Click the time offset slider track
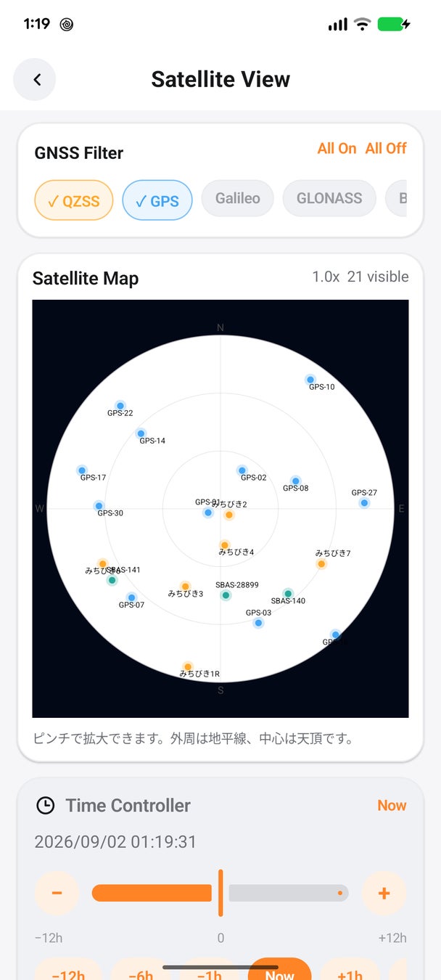 point(220,893)
